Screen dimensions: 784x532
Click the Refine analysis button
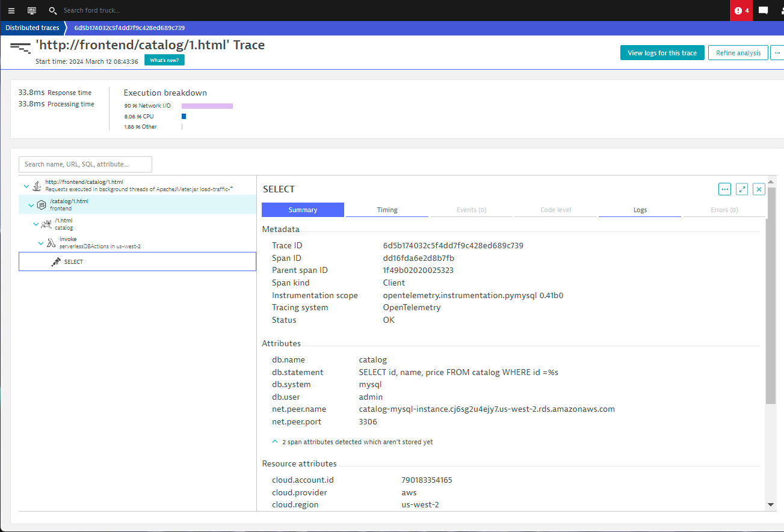[738, 53]
